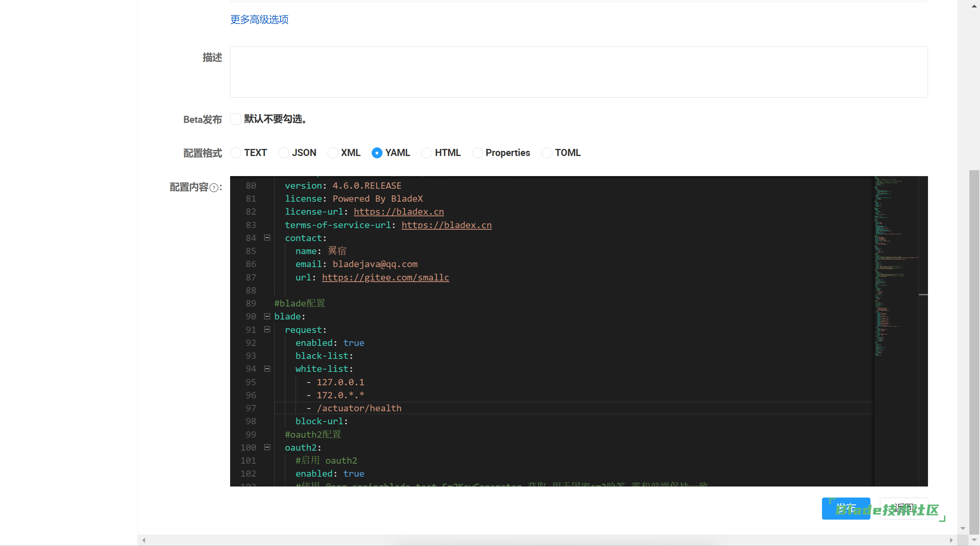980x546 pixels.
Task: Click the #启用 oauth2 comment line
Action: [x=326, y=461]
